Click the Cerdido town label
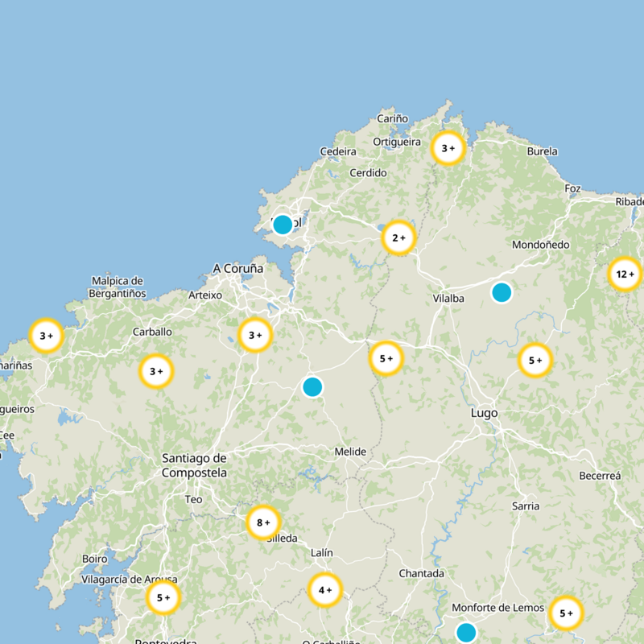The width and height of the screenshot is (644, 644). 368,173
